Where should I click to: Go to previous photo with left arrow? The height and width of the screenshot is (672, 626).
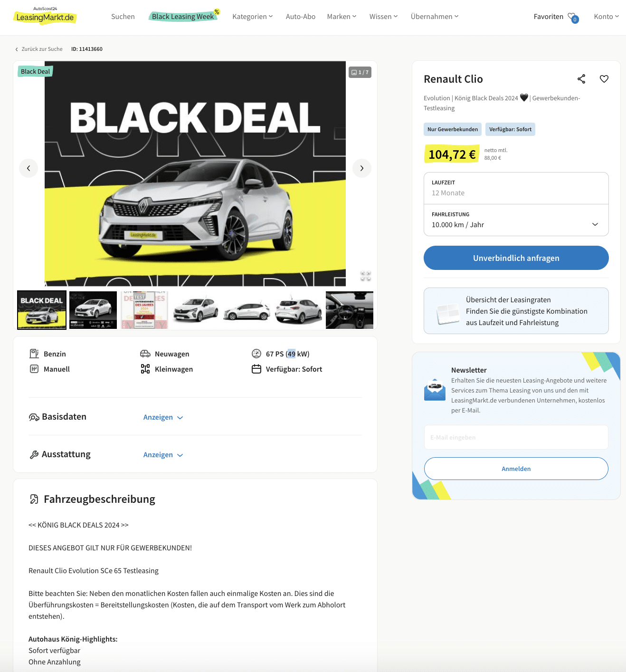[x=28, y=168]
